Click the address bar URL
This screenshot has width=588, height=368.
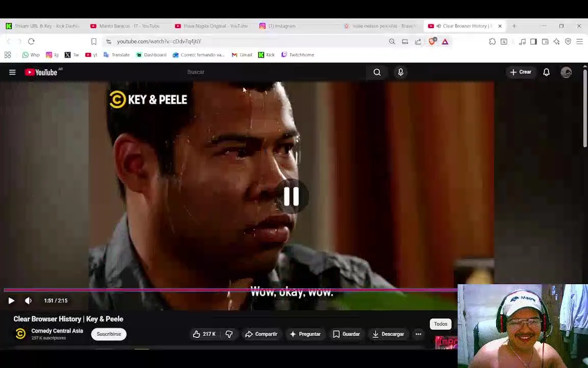pos(159,41)
